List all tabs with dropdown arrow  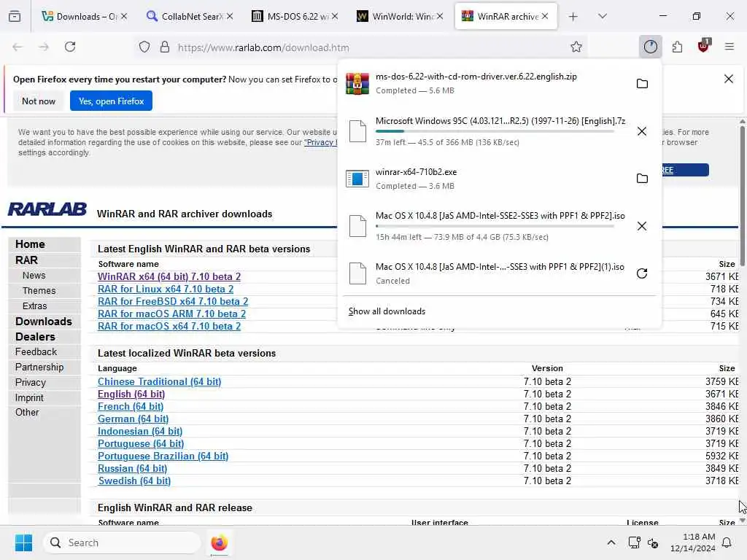[x=602, y=17]
